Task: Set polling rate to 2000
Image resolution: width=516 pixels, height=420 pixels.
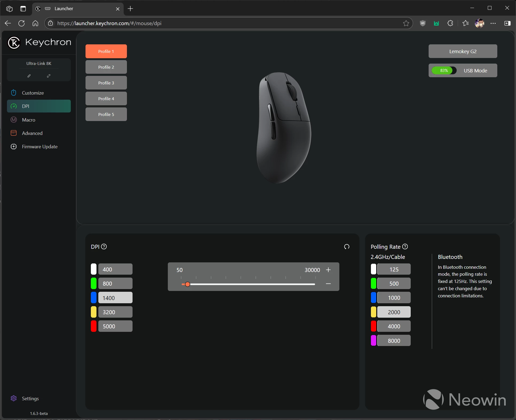Action: (394, 312)
